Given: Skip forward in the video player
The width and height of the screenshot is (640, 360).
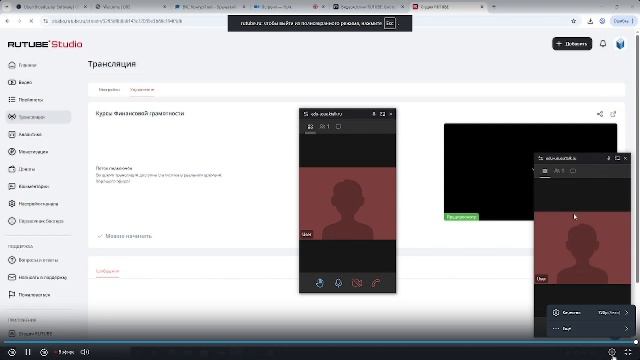Looking at the screenshot, I should pos(44,352).
